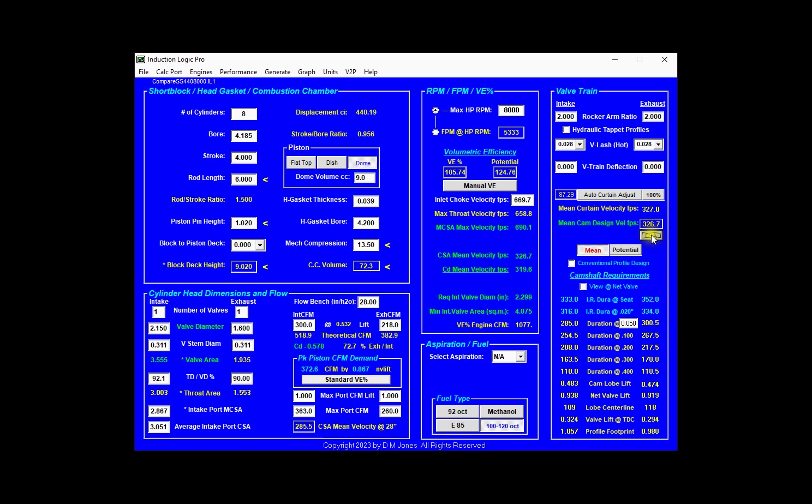
Task: Toggle View @ Net Valve checkbox
Action: click(583, 287)
